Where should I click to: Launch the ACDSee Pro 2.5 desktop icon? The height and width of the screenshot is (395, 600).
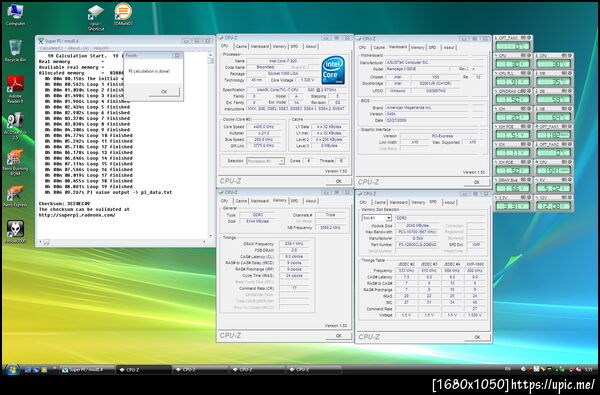click(x=15, y=126)
